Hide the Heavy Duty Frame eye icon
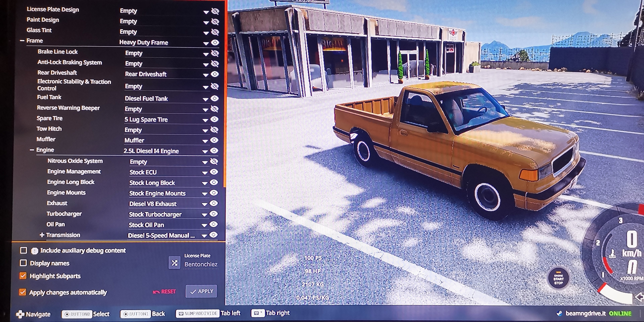Viewport: 644px width, 322px height. click(215, 42)
